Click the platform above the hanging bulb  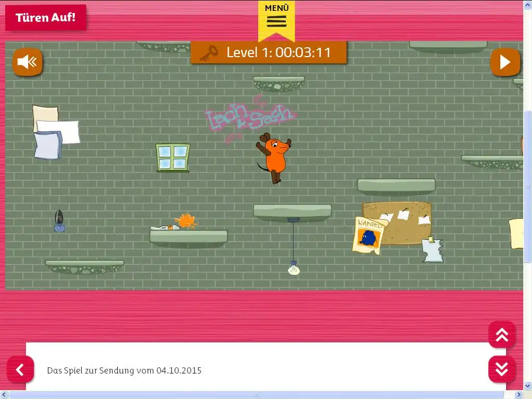[292, 212]
